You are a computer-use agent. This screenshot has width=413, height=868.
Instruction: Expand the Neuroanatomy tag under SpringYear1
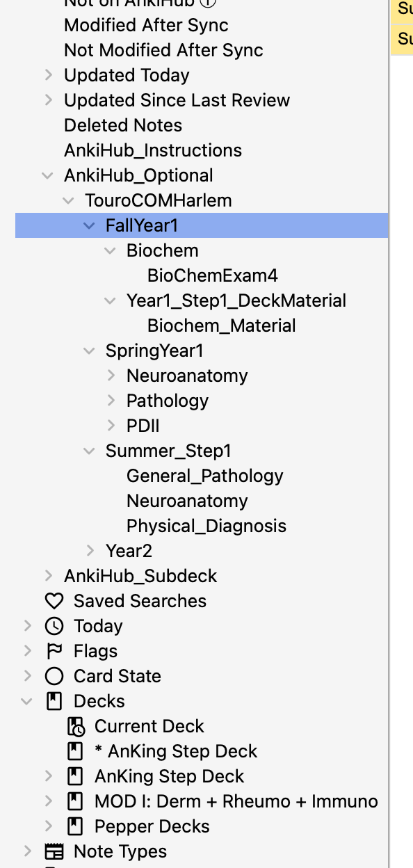(x=111, y=376)
